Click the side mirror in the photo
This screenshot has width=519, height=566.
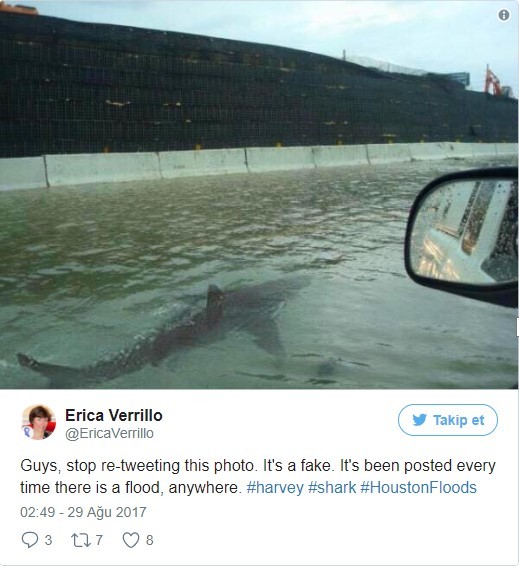pos(464,236)
